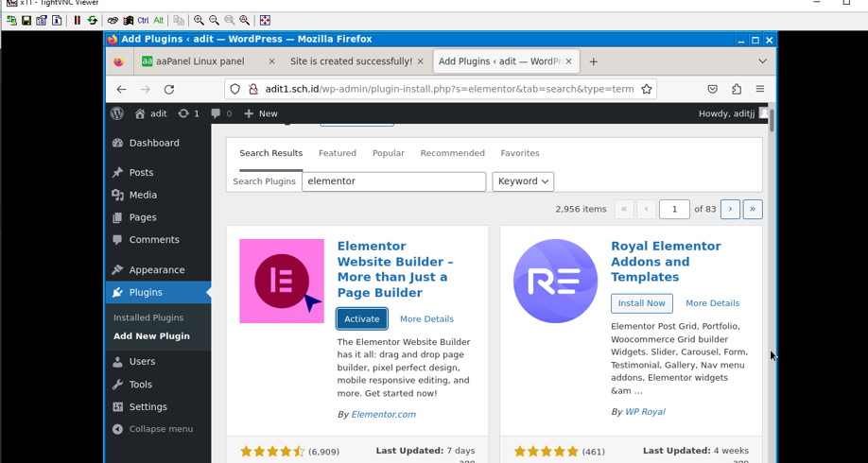
Task: Click TightVNC save session icon
Action: tap(26, 21)
